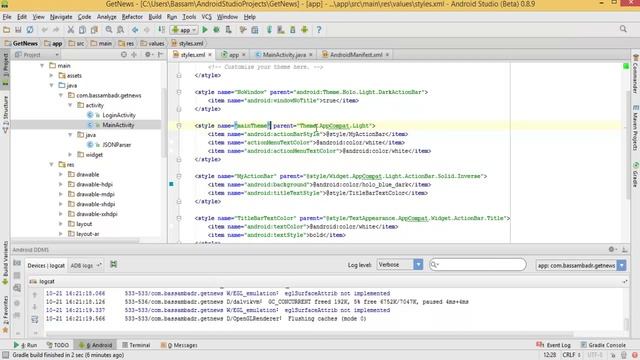Click the Make Project icon
640x360 pixels.
click(x=162, y=30)
